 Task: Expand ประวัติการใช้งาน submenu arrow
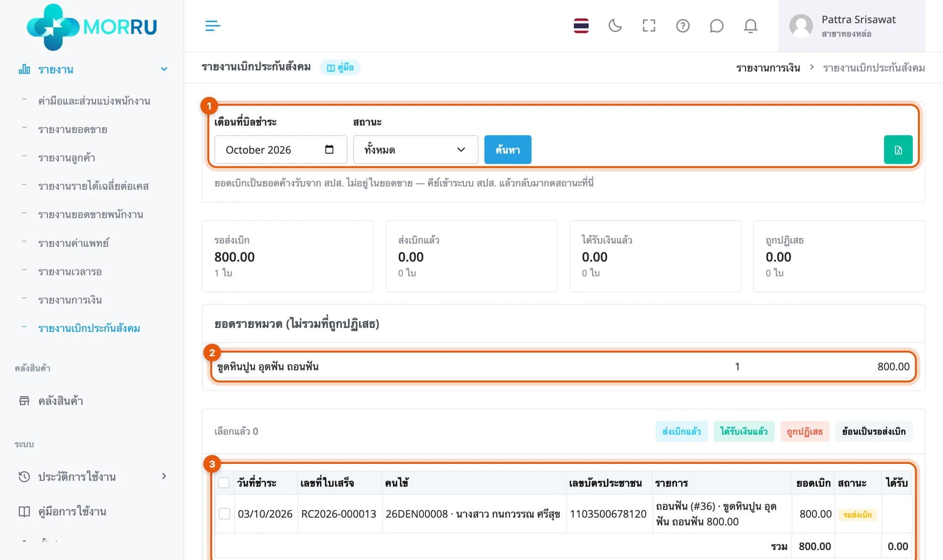tap(164, 476)
